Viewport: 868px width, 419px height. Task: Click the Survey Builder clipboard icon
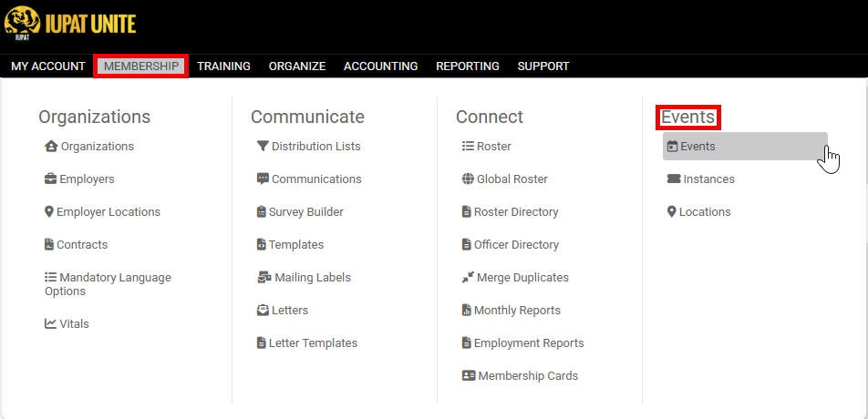[x=262, y=211]
